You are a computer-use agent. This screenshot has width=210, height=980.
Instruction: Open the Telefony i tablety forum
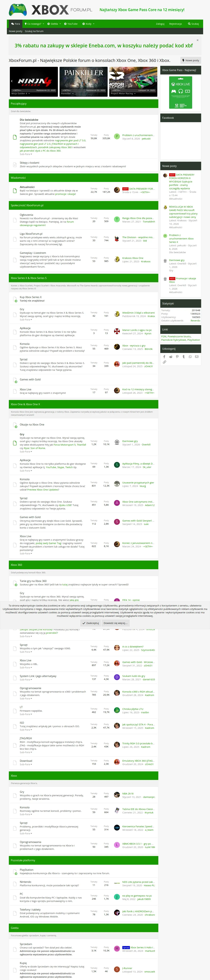[30, 909]
